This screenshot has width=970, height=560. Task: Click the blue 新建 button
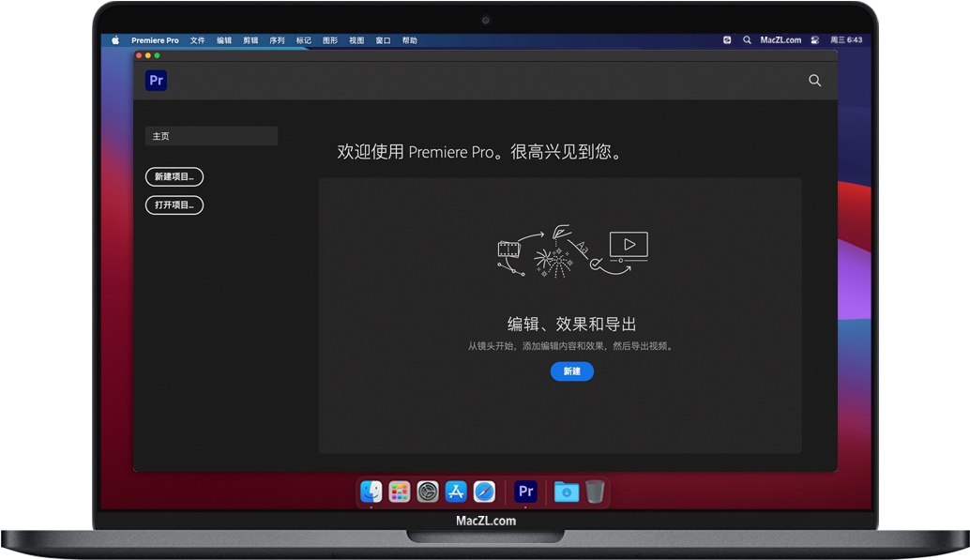click(572, 371)
